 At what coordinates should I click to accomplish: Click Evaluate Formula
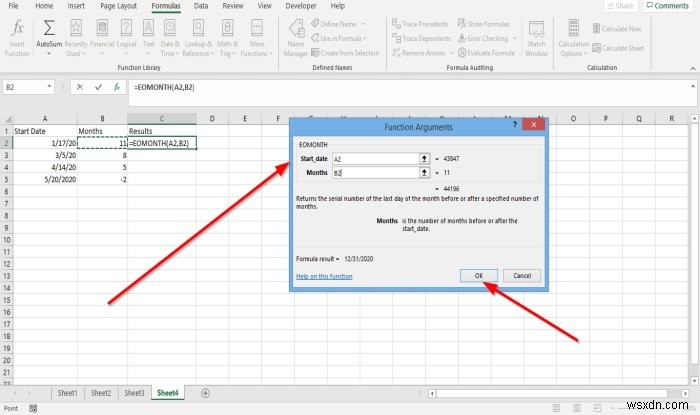(486, 53)
